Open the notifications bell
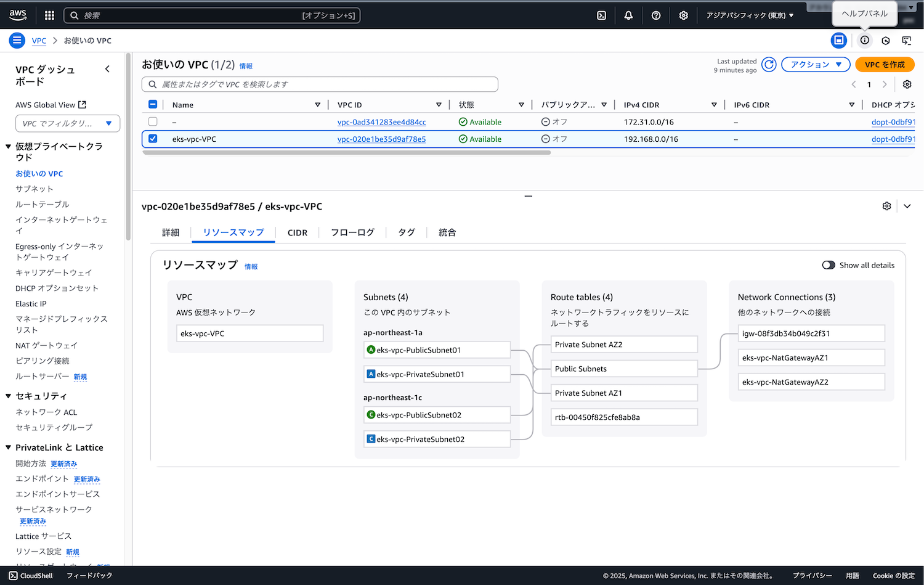 (x=628, y=15)
